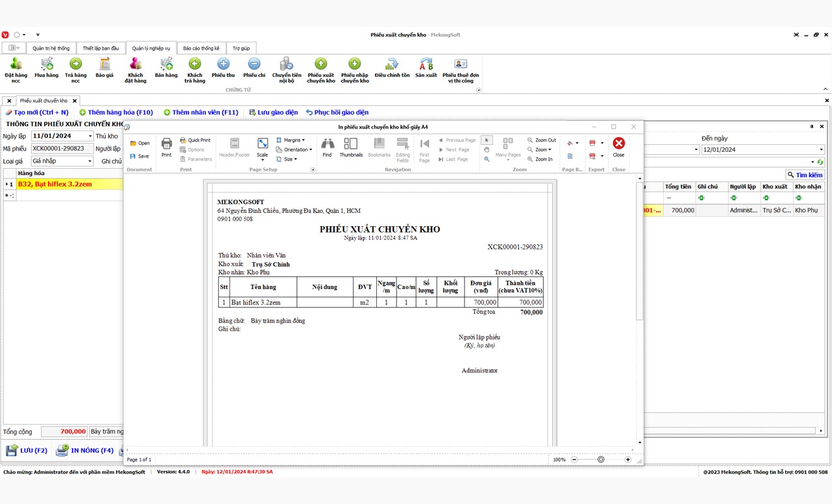Open the Thiết lập ban đầu tab

101,48
